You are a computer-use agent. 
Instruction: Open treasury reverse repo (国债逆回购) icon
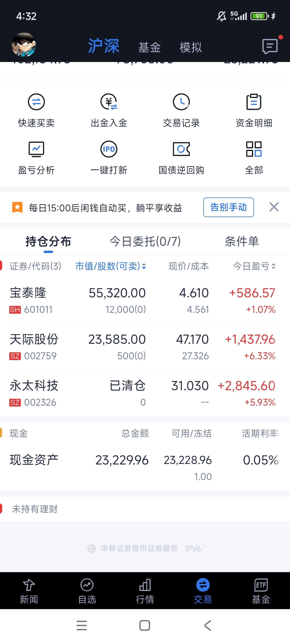[181, 149]
